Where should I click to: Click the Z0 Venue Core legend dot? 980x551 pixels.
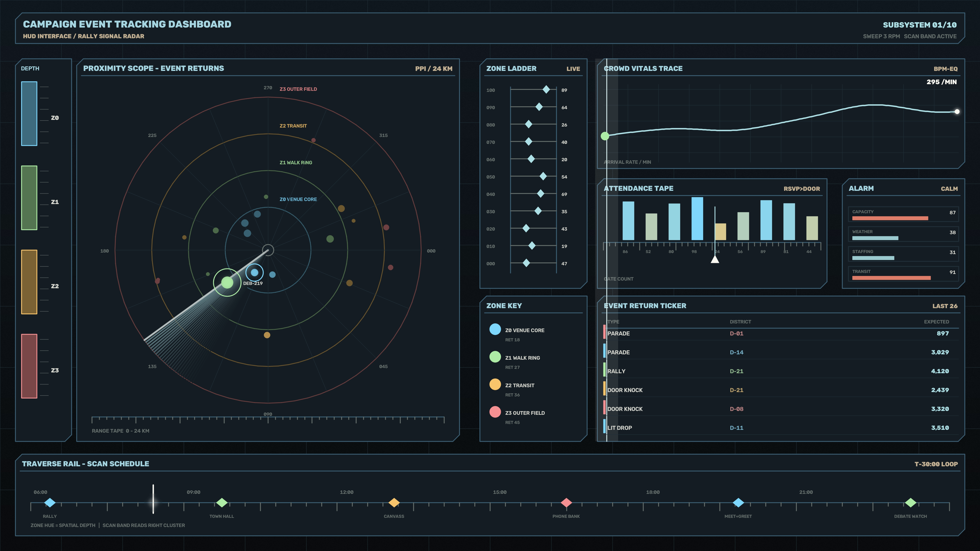click(495, 329)
